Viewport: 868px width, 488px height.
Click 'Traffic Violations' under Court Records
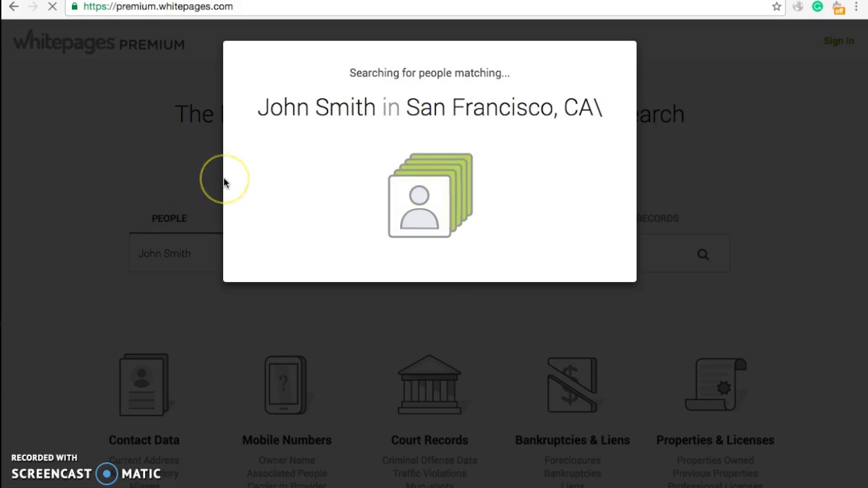429,473
